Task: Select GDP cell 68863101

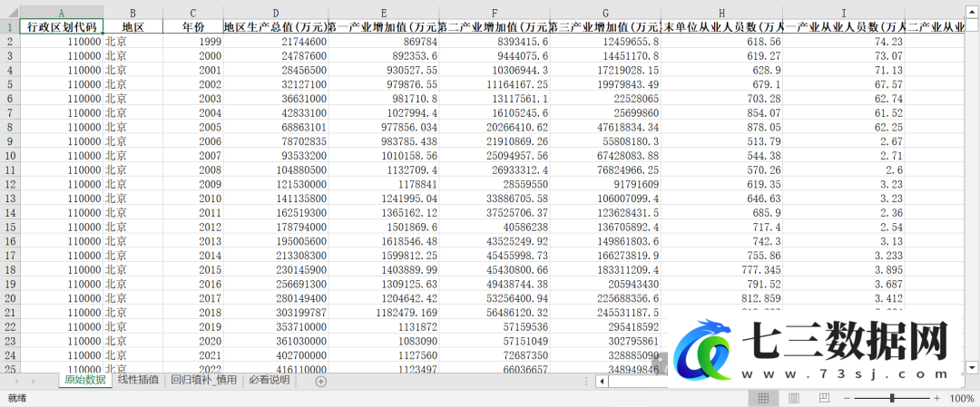Action: pyautogui.click(x=276, y=127)
